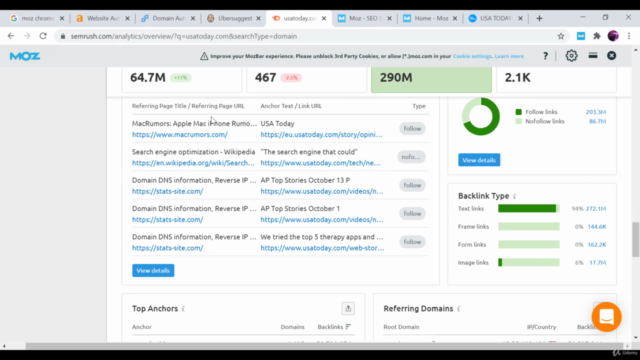Open the Extensions puzzle icon
This screenshot has width=640, height=360.
597,36
